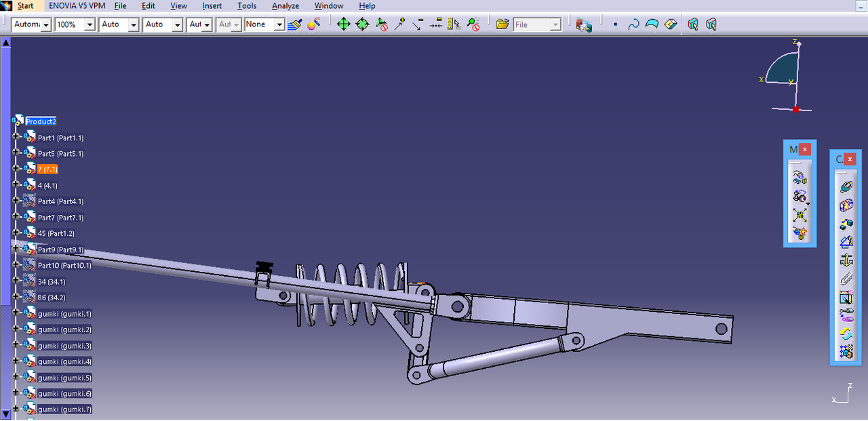Click the dashed line with arrow icon
The width and height of the screenshot is (868, 421).
pyautogui.click(x=435, y=24)
